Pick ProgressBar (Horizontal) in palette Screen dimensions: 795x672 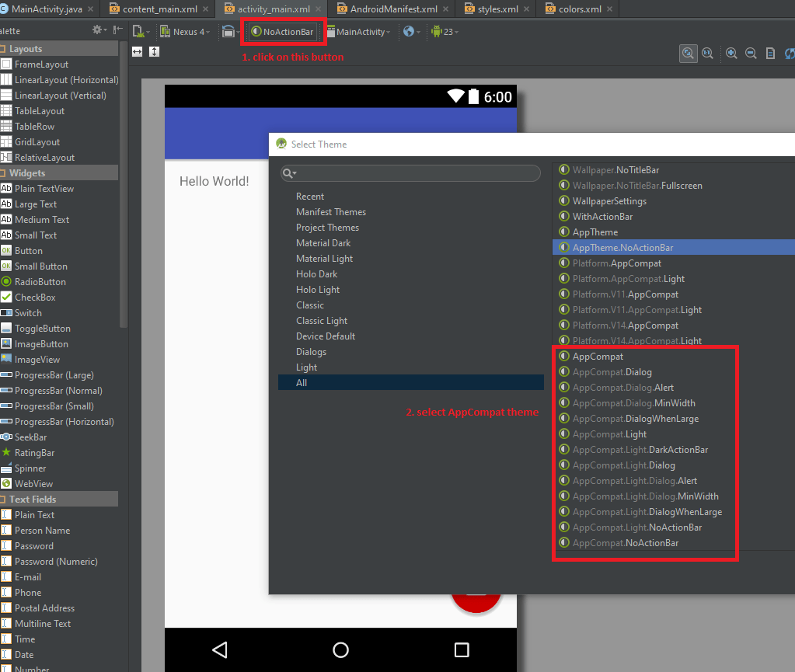click(58, 422)
